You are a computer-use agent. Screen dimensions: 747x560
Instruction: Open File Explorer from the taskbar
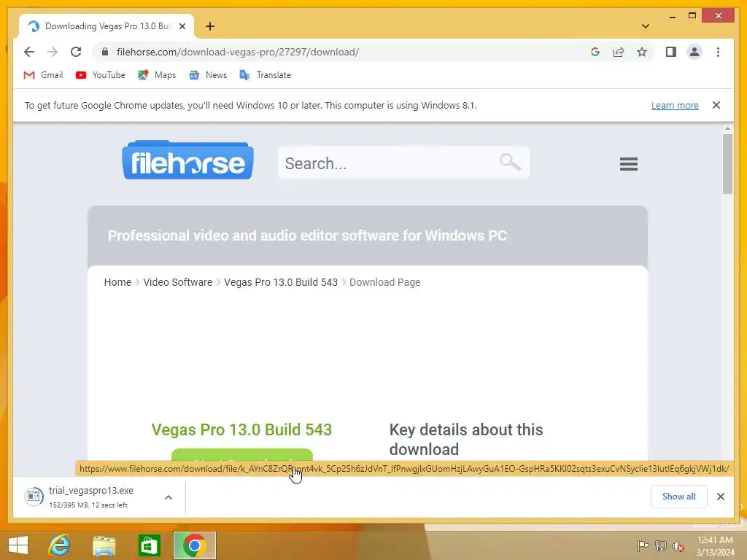pyautogui.click(x=104, y=545)
